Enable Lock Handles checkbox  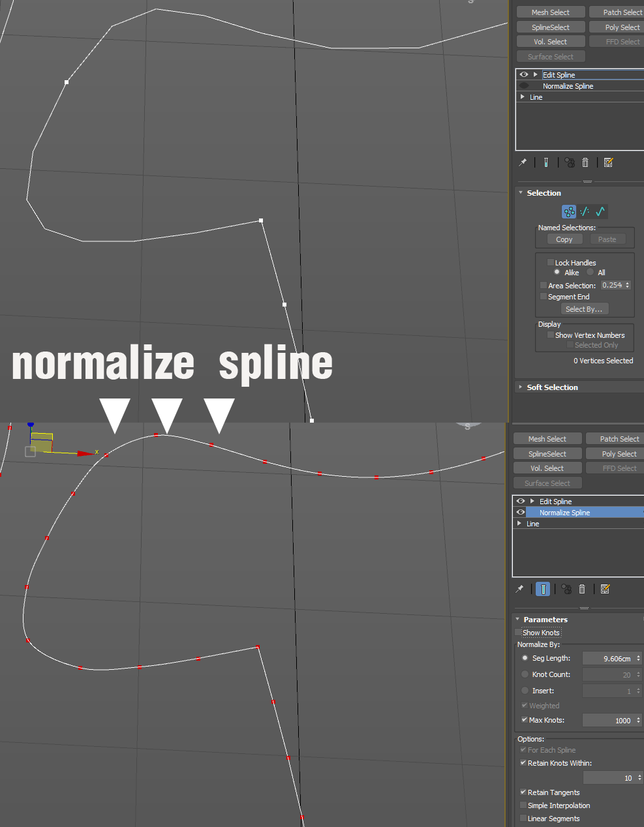click(551, 262)
